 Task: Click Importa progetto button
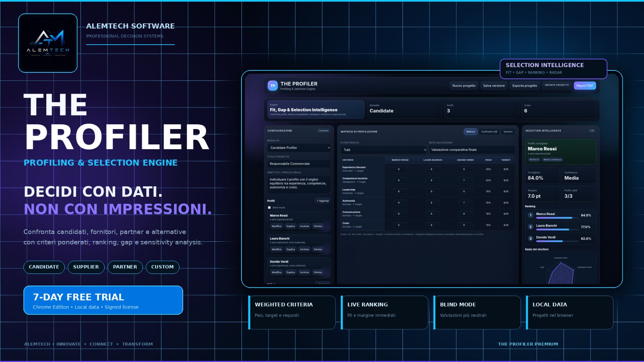point(557,85)
